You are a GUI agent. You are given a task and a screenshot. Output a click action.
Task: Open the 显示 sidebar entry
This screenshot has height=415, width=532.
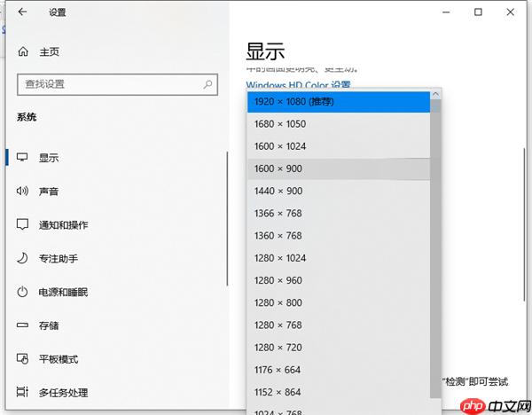click(49, 158)
